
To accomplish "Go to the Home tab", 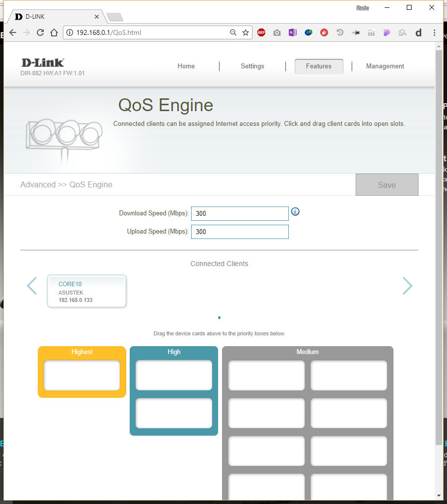I will [186, 66].
